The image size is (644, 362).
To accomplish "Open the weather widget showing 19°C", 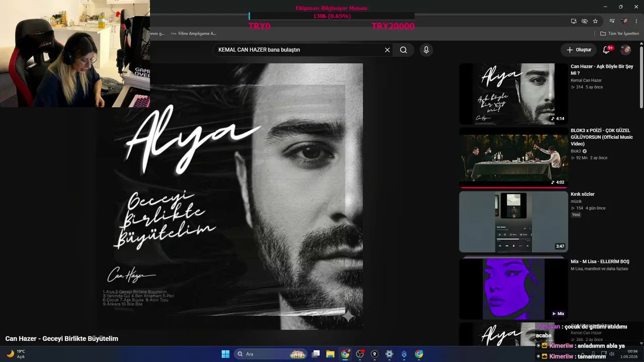I will (x=16, y=354).
